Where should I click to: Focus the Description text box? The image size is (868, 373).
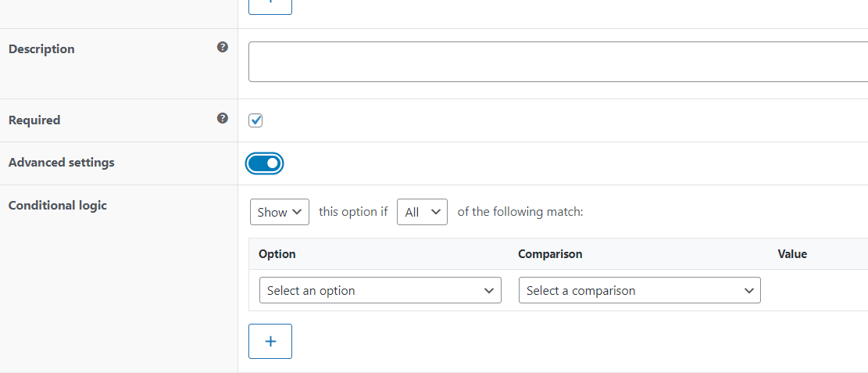[558, 62]
